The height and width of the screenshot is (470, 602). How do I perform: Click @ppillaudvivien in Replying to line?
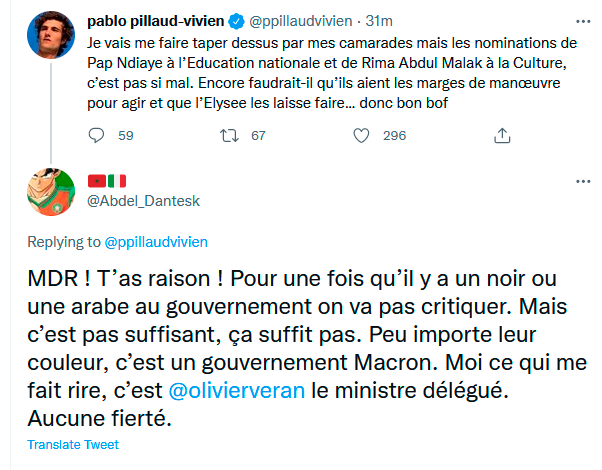click(x=155, y=241)
